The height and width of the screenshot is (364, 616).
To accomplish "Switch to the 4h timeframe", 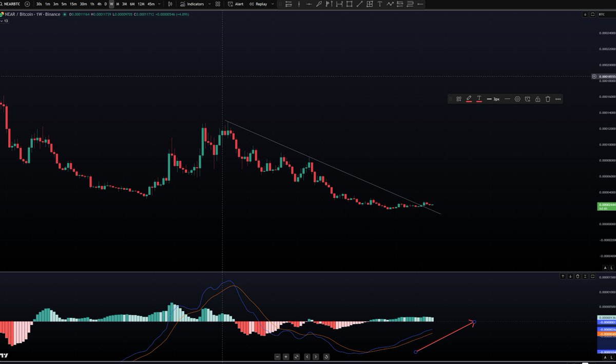I will point(99,4).
